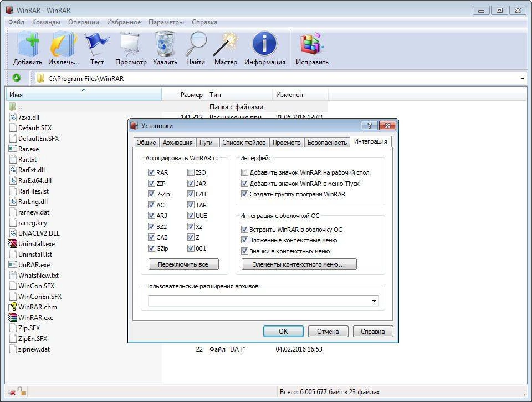
Task: Switch to the Безопасность tab
Action: [327, 143]
